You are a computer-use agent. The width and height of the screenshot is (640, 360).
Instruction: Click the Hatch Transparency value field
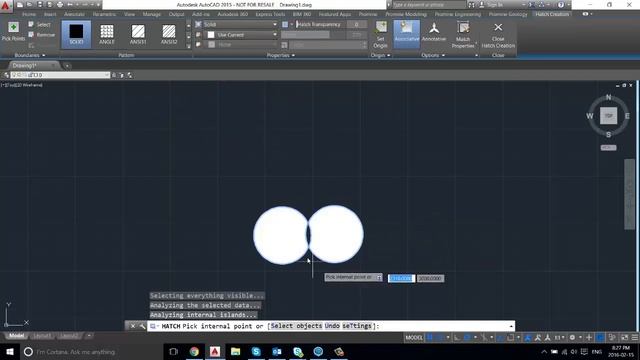coord(356,24)
